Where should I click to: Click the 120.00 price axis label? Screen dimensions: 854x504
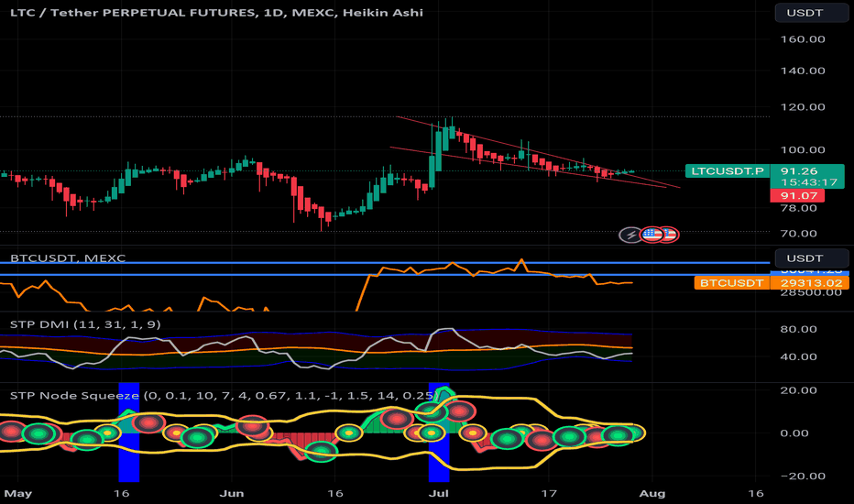[803, 107]
